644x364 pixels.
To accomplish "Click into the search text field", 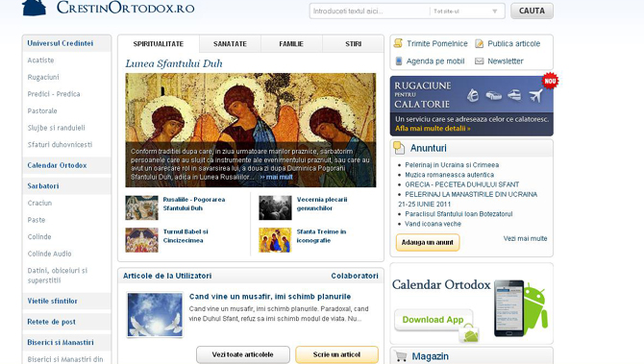I will point(368,11).
